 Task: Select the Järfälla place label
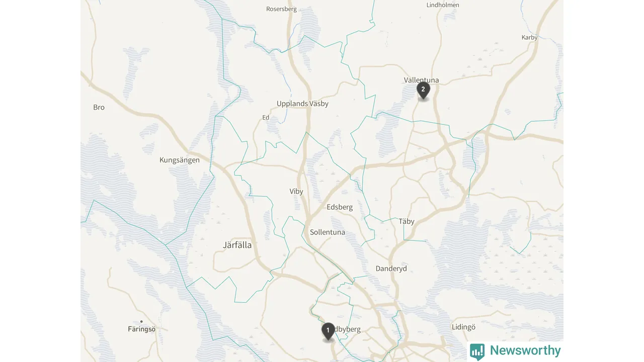237,245
